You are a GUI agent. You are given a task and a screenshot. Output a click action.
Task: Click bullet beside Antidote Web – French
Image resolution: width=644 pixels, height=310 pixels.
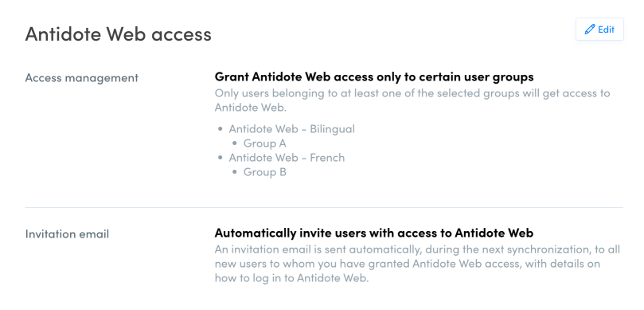[221, 158]
